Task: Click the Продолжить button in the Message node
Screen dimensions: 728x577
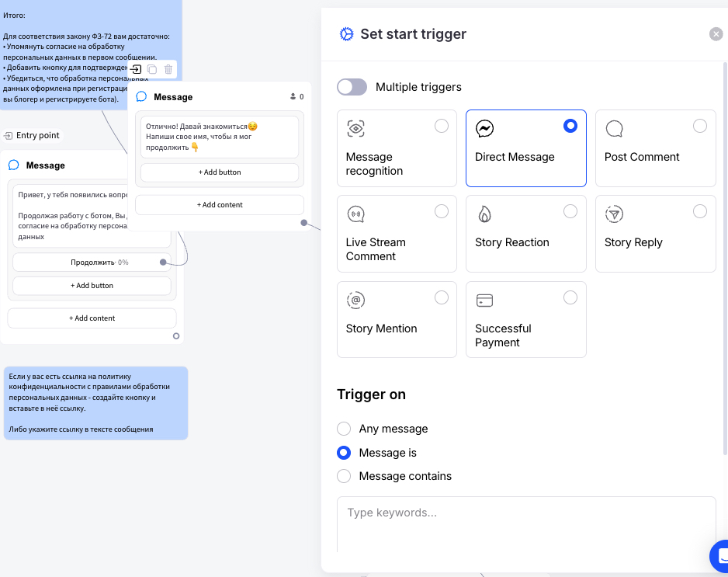Action: click(92, 262)
